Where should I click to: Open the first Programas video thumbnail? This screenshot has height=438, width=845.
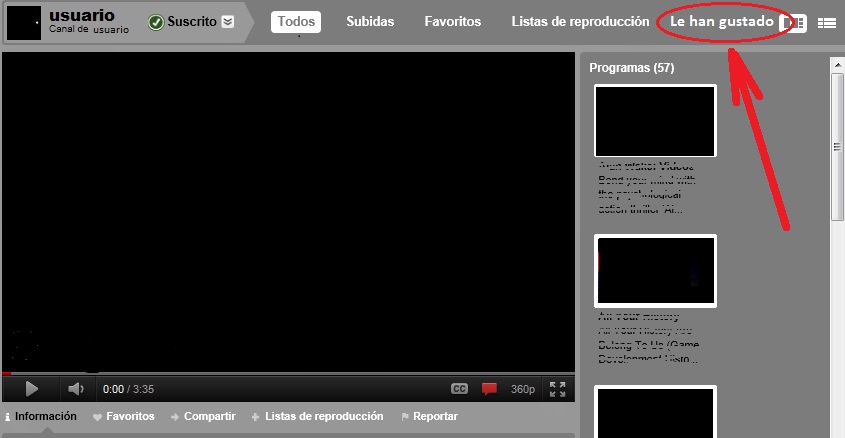pos(655,121)
